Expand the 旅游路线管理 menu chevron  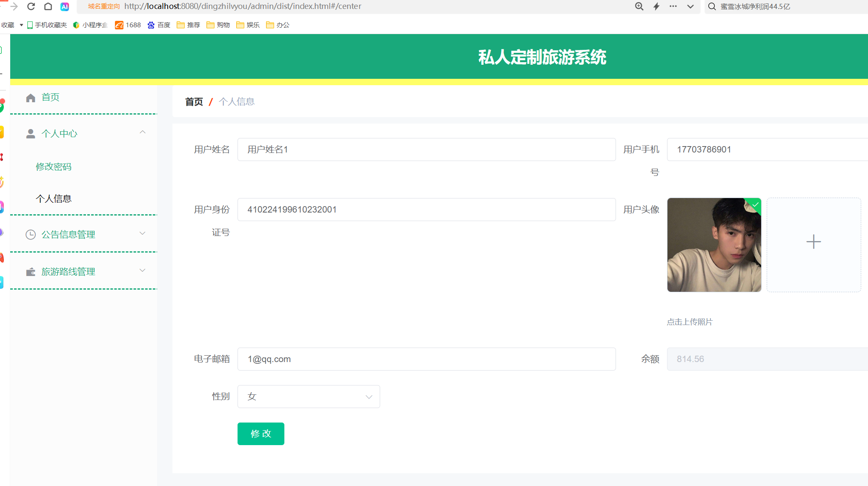pos(143,270)
